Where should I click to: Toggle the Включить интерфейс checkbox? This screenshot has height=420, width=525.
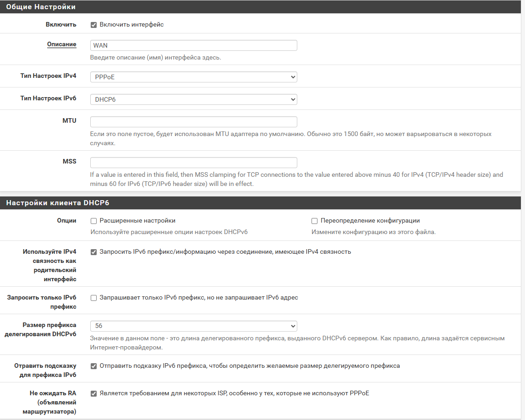(x=94, y=25)
